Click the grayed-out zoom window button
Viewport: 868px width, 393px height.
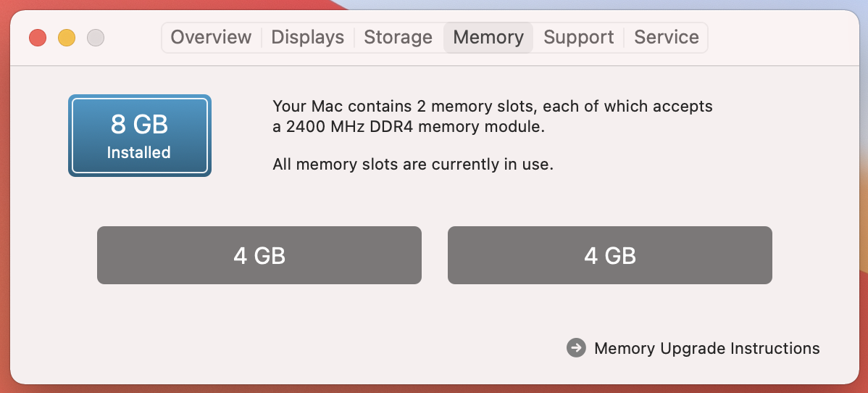point(96,38)
